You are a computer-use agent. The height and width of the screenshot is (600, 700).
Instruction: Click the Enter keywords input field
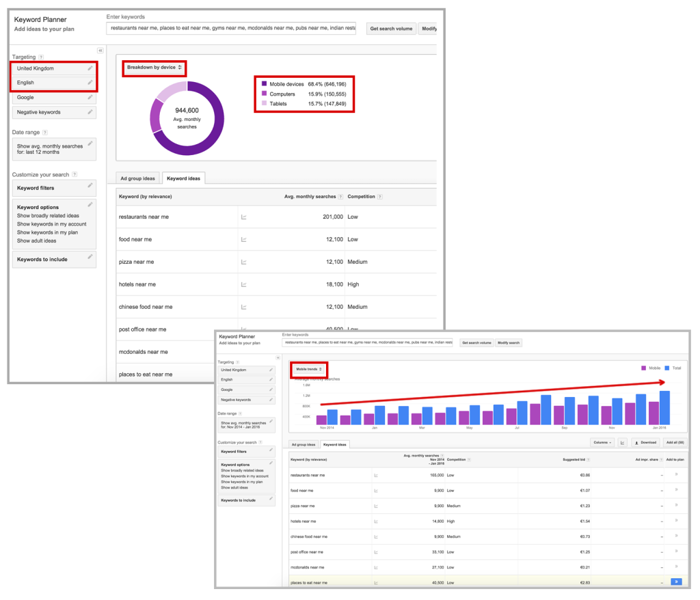[231, 28]
